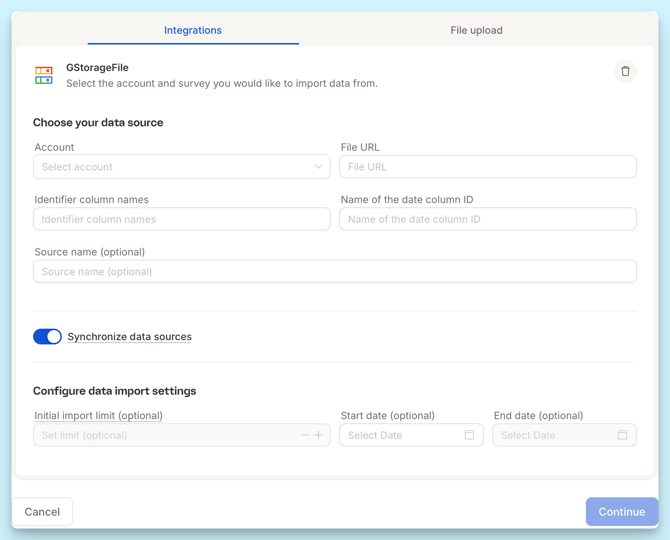Decrease import limit with minus icon

pyautogui.click(x=305, y=435)
